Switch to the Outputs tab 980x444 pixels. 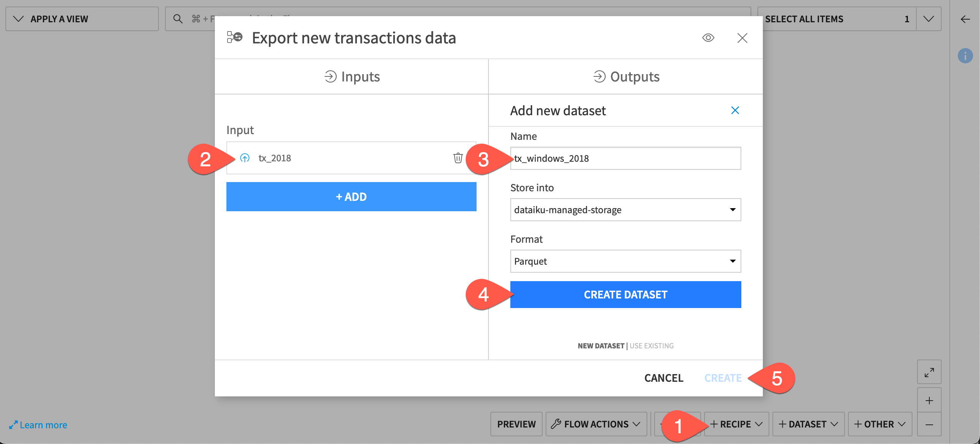pyautogui.click(x=625, y=76)
